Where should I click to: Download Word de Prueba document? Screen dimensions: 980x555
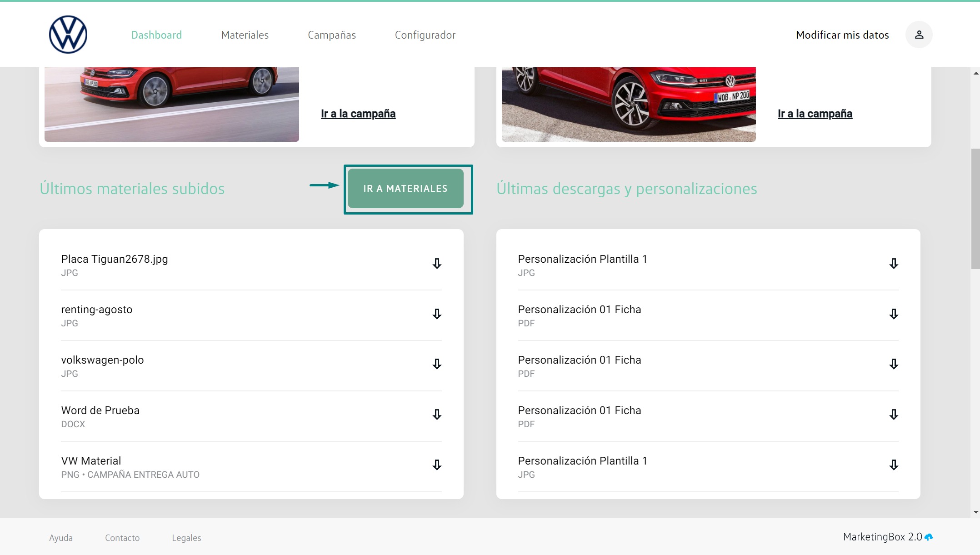437,415
